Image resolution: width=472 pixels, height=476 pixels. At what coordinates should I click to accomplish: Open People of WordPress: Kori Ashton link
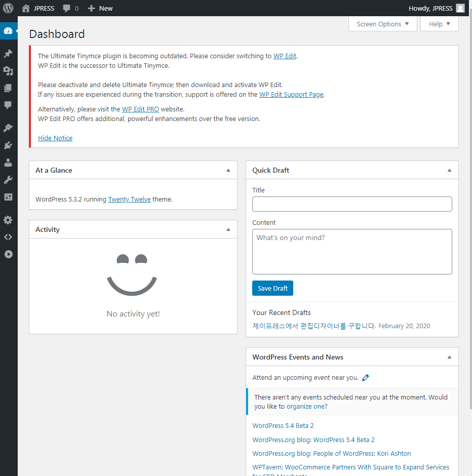(331, 453)
